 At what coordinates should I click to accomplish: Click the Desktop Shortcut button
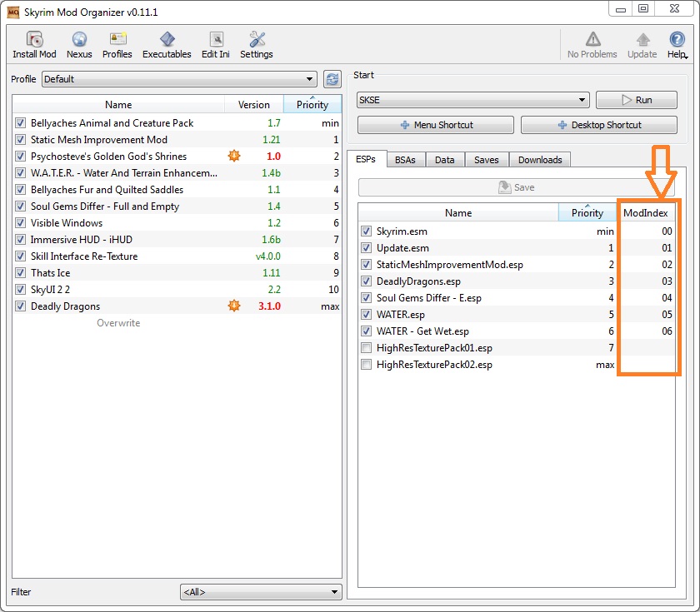[598, 125]
